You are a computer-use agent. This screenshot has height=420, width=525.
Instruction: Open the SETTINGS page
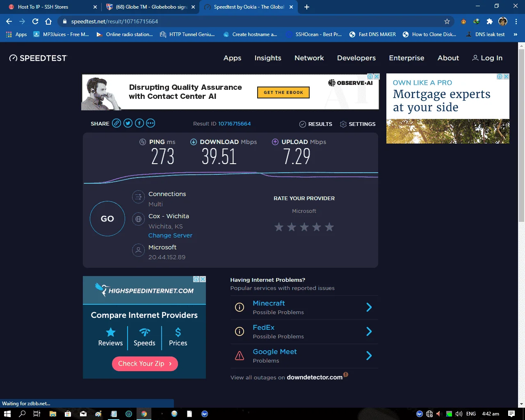tap(358, 124)
